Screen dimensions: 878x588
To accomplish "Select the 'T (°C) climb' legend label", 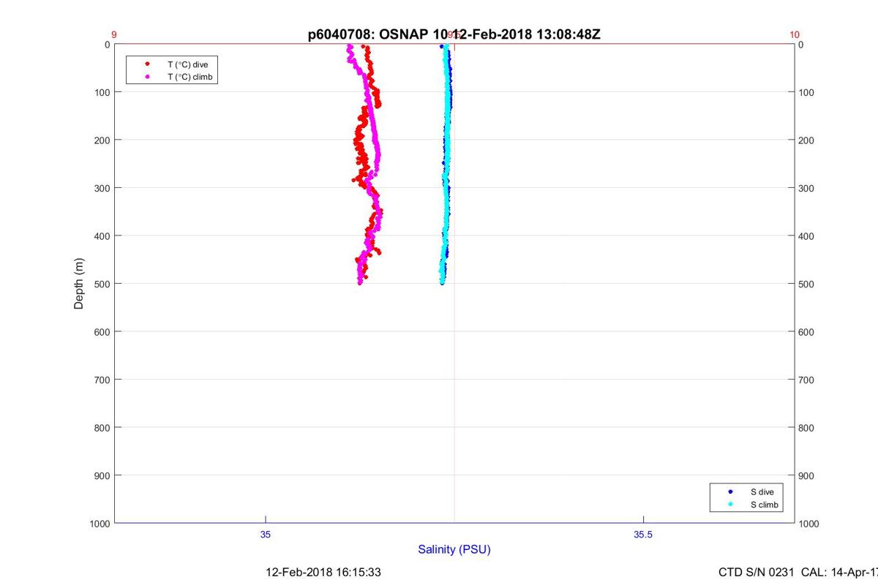I will tap(190, 76).
